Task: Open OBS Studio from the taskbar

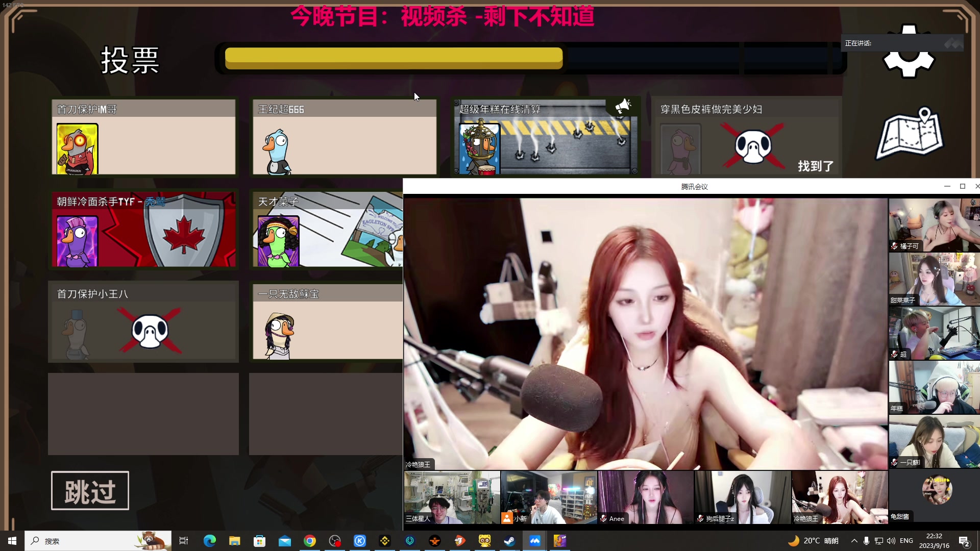Action: (335, 541)
